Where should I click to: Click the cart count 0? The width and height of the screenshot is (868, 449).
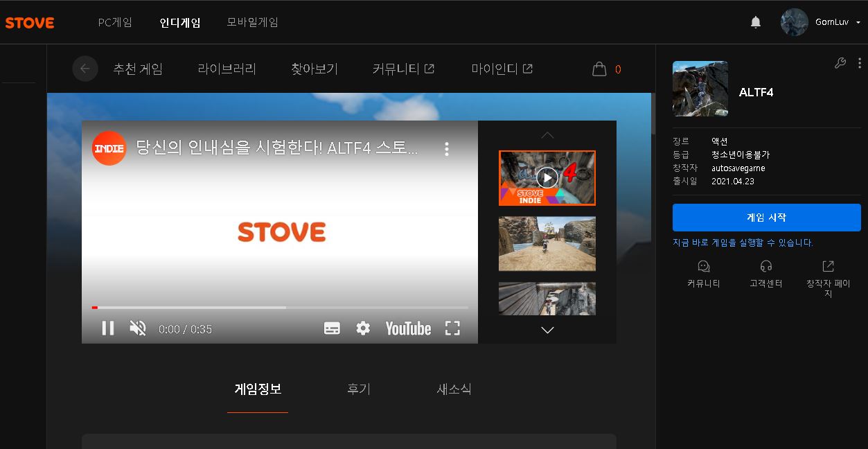618,69
